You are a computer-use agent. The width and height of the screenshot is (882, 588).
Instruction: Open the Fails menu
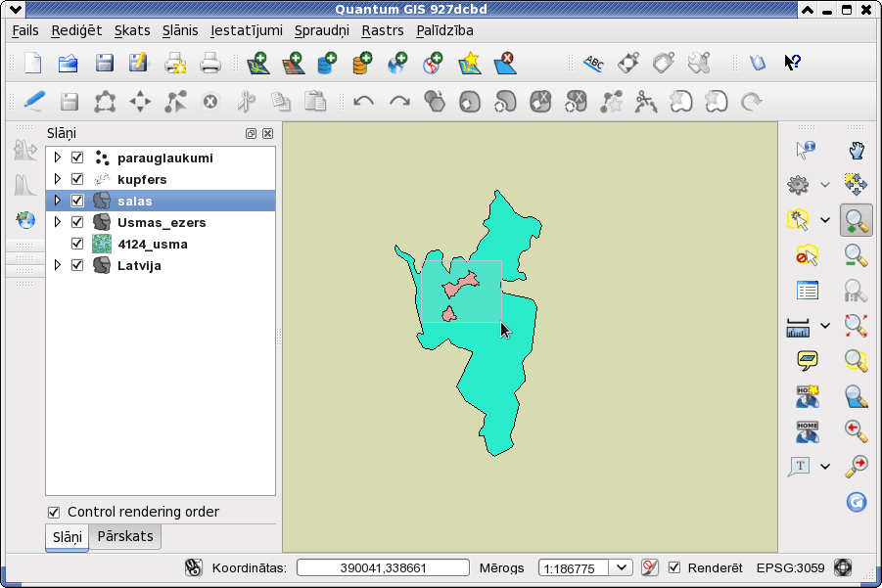(25, 30)
